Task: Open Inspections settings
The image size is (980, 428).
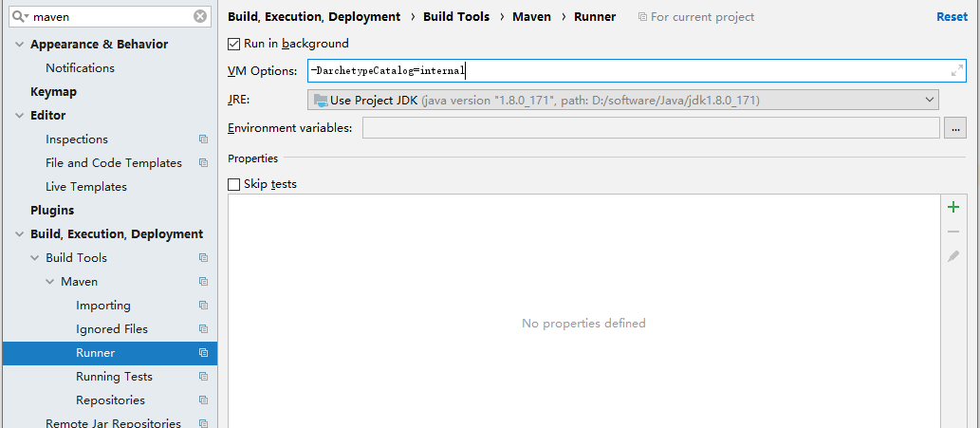Action: pos(77,140)
